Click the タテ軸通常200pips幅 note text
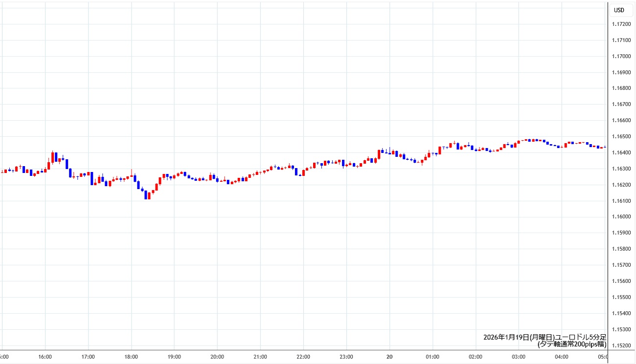 [572, 344]
